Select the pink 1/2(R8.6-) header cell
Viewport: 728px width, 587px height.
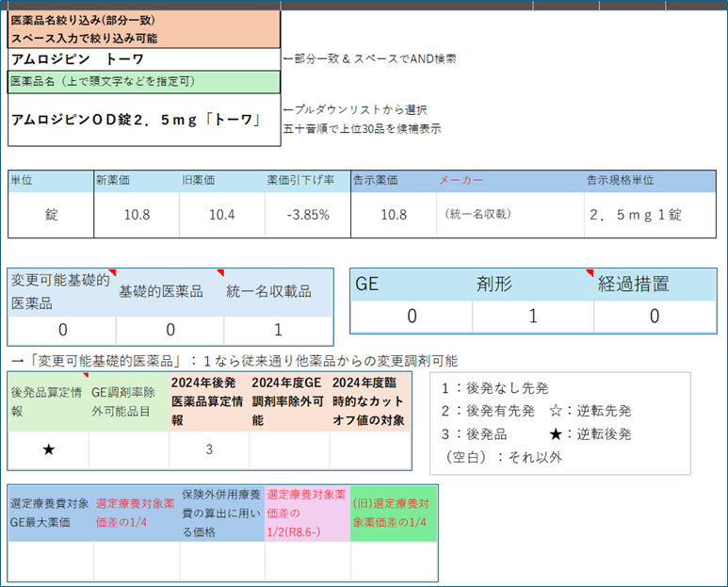tap(307, 514)
